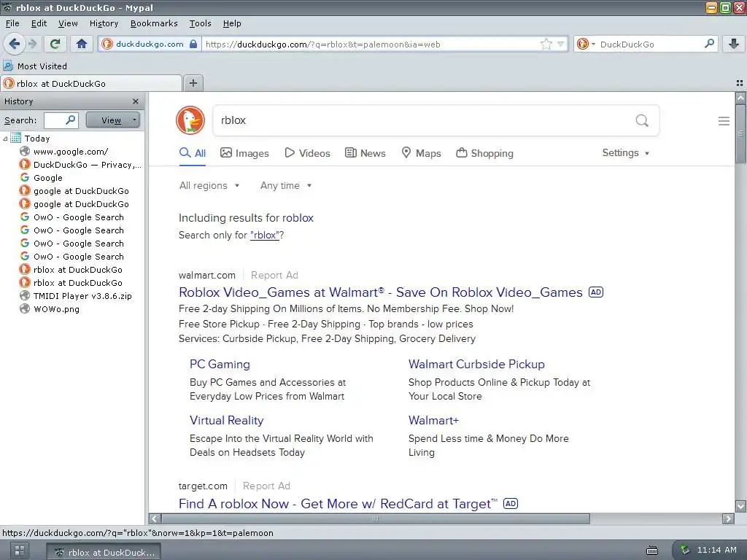Click the list all tabs icon
Viewport: 747px width, 560px height.
point(740,83)
